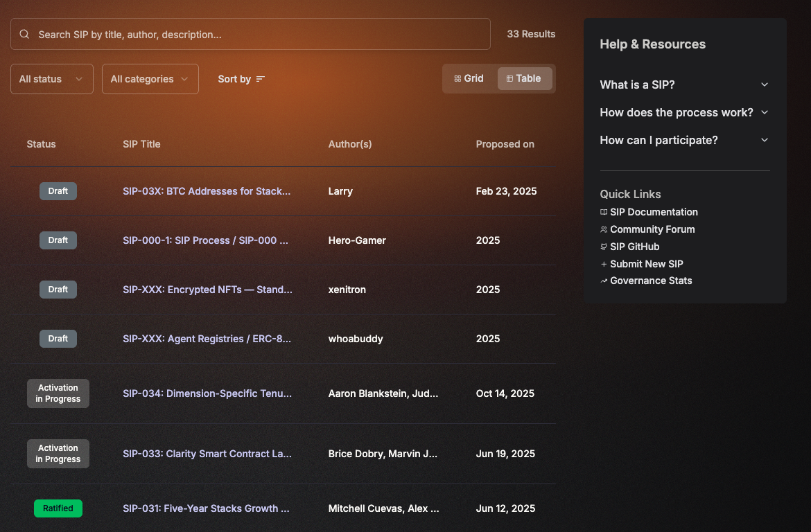The image size is (811, 532).
Task: Click author Hero-Gamer in the table
Action: click(x=357, y=240)
